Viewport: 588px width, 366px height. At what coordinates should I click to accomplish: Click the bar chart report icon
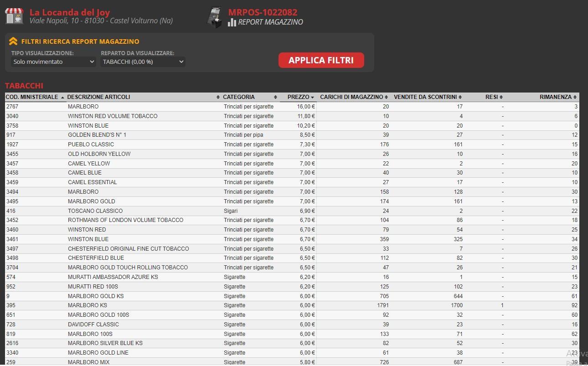pyautogui.click(x=232, y=22)
